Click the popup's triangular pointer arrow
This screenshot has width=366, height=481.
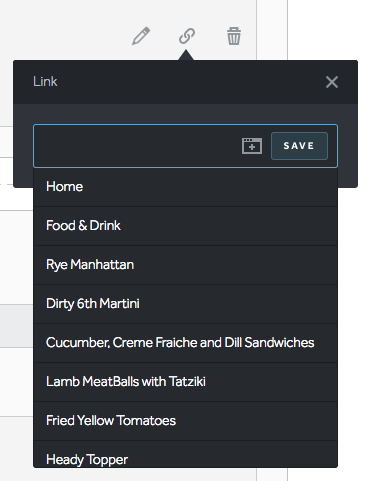[186, 55]
